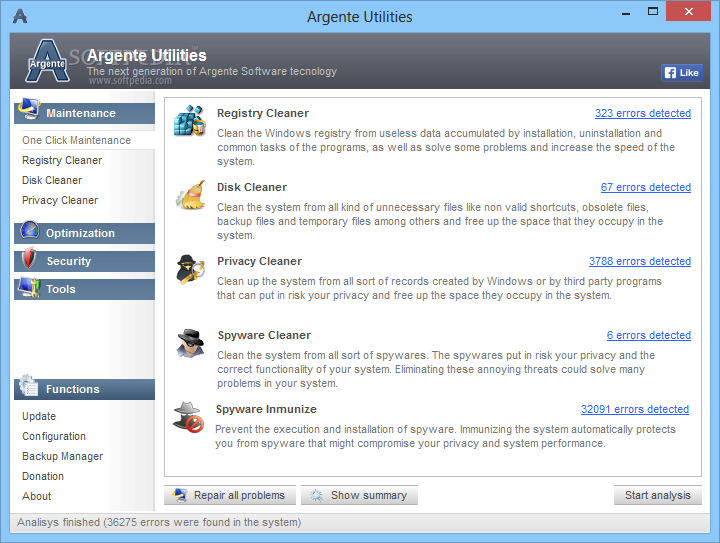720x543 pixels.
Task: Expand the Tools section
Action: (84, 289)
